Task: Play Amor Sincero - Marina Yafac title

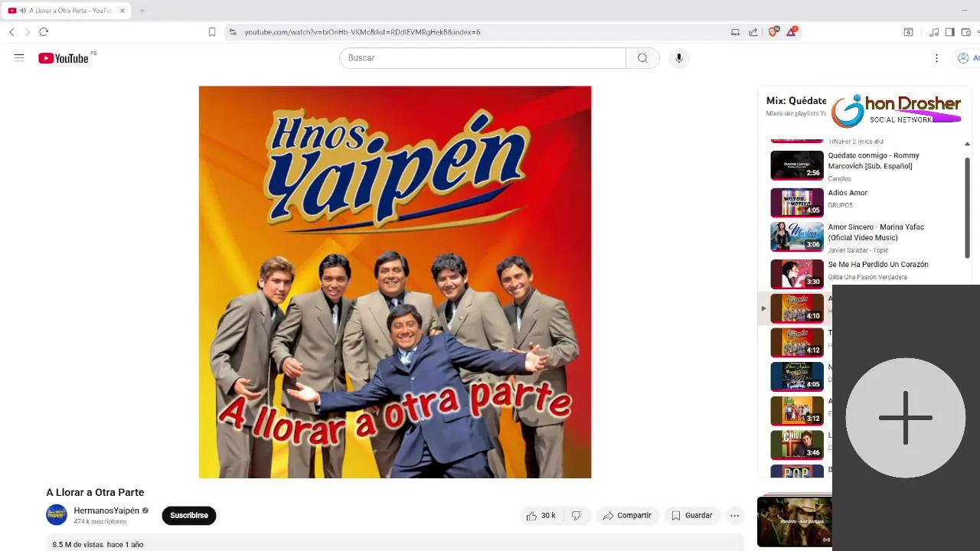Action: pos(876,232)
